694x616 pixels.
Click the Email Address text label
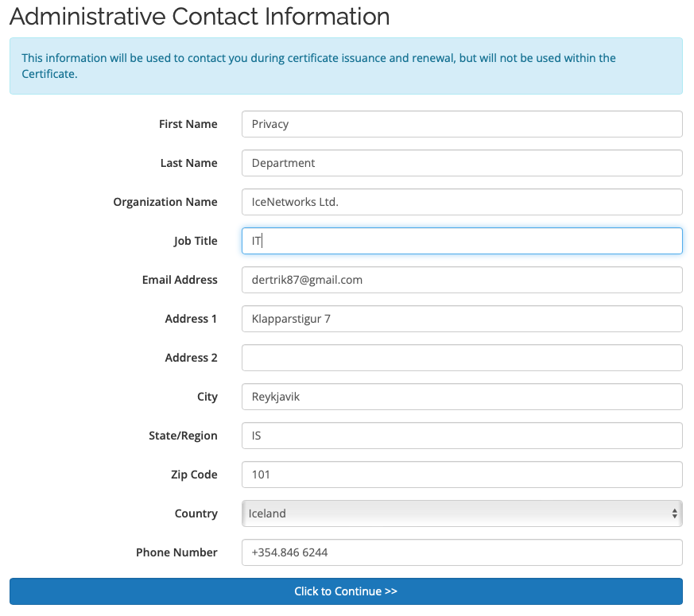coord(180,280)
